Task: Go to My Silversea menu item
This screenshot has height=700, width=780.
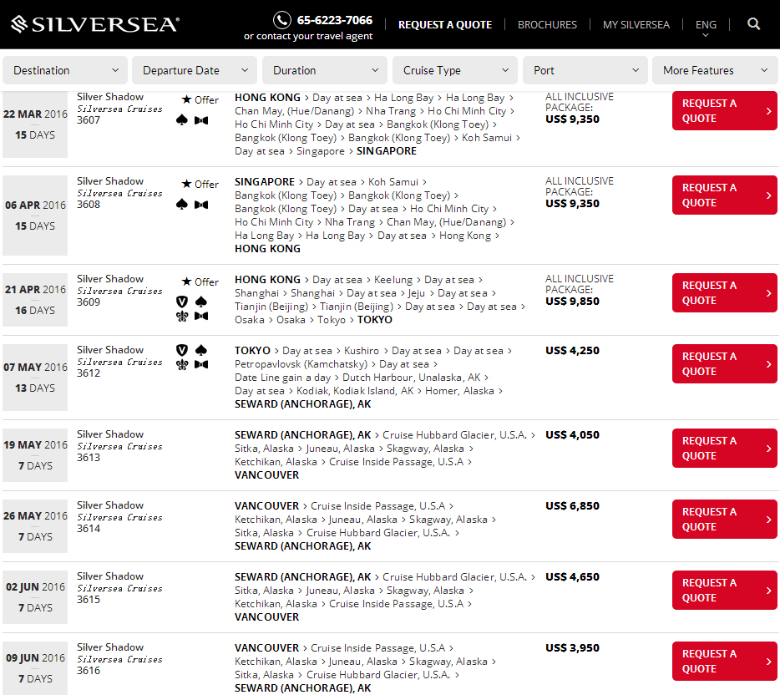Action: click(x=636, y=25)
